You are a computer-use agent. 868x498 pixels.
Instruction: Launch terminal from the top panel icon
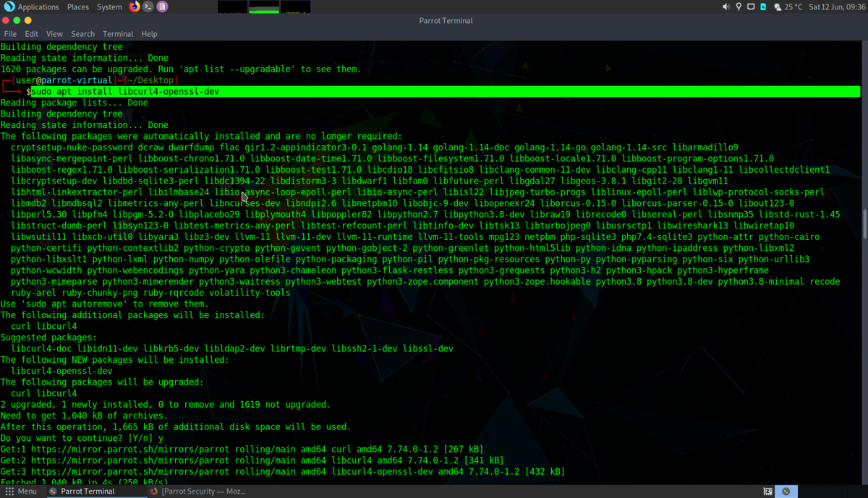148,7
